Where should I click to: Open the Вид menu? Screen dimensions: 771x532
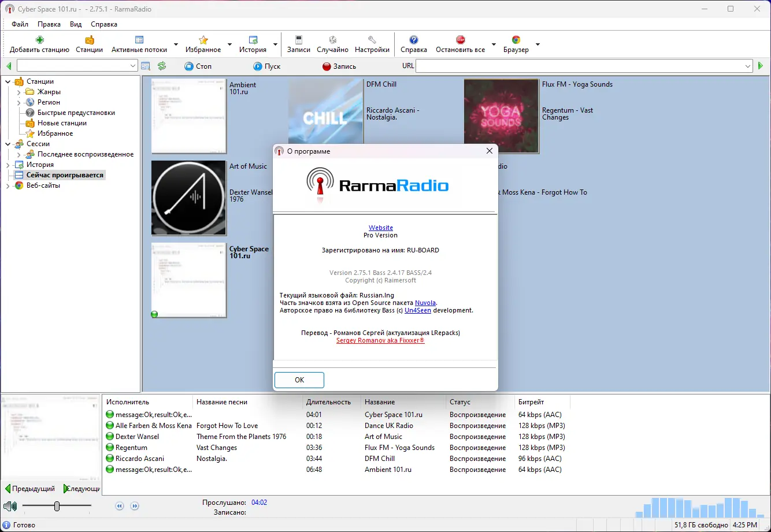tap(75, 24)
